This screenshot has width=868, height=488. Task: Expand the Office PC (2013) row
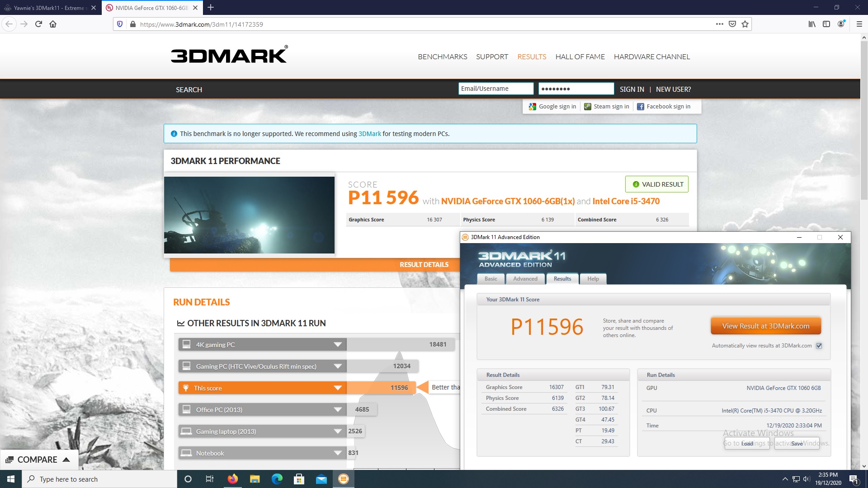pos(262,409)
